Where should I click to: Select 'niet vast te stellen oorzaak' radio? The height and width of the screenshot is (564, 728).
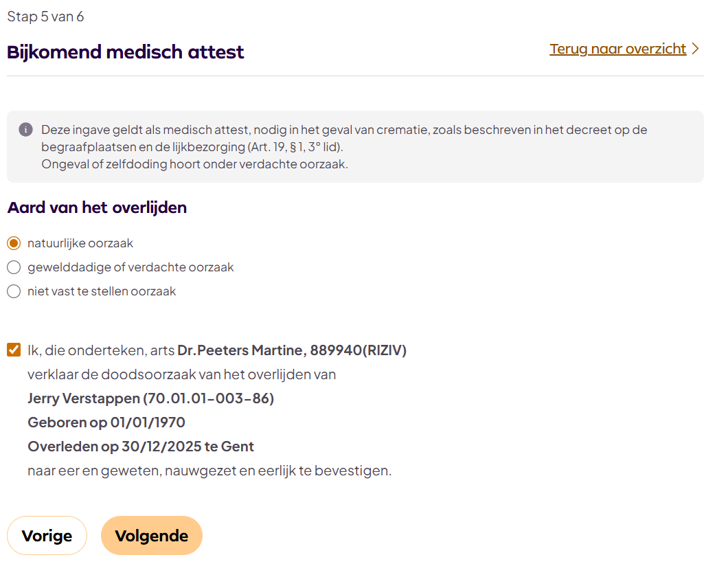coord(14,291)
